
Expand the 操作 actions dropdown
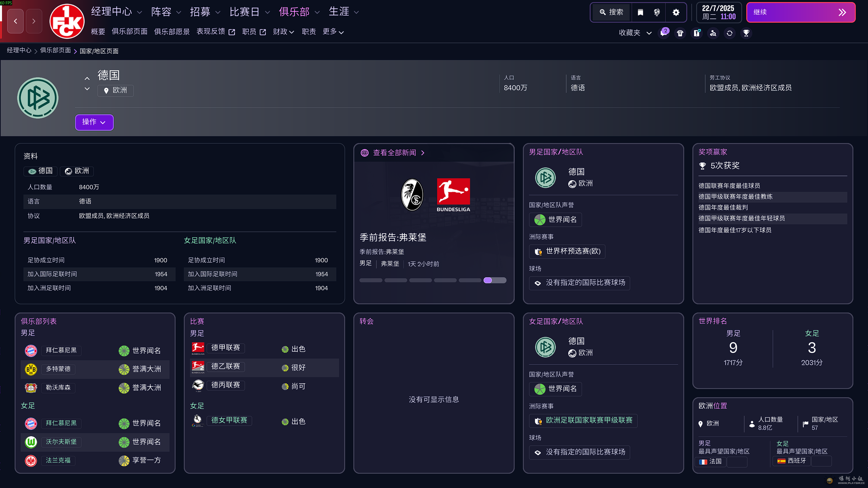click(94, 122)
